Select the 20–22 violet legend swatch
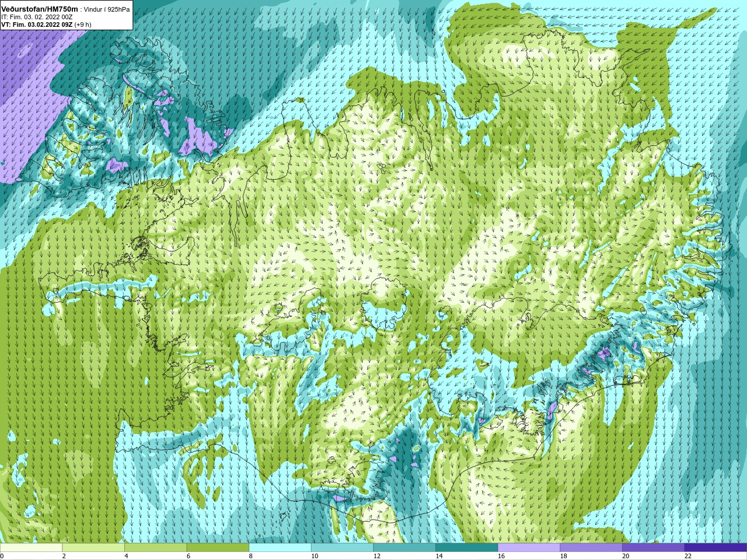The width and height of the screenshot is (747, 560). click(653, 547)
